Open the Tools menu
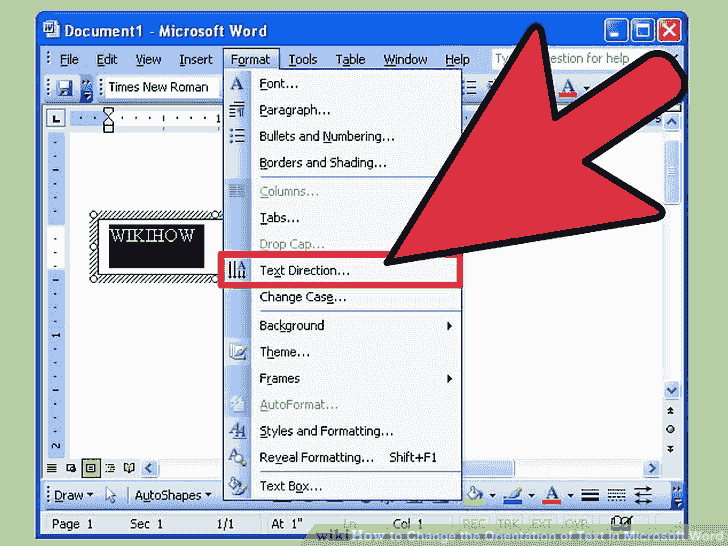The height and width of the screenshot is (546, 728). 303,60
